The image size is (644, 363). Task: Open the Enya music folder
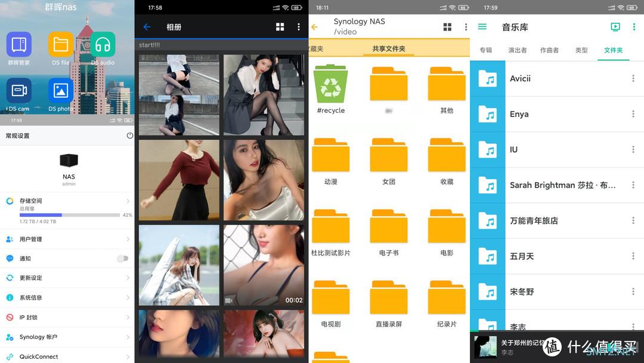557,114
